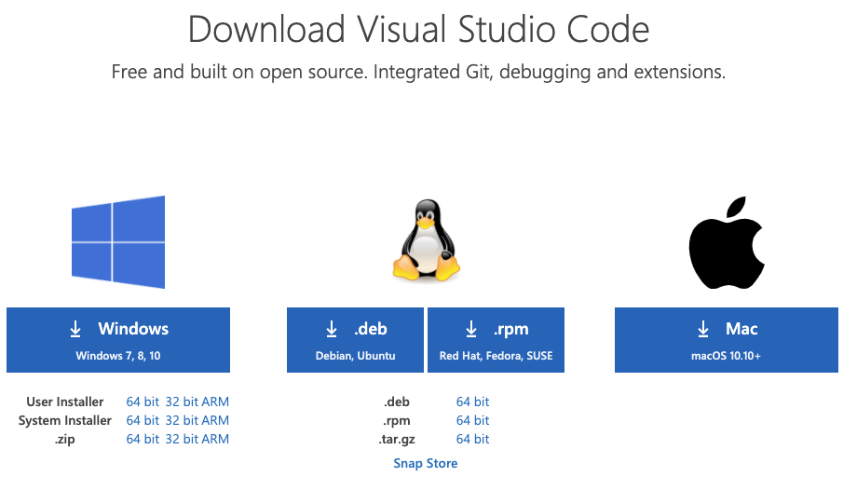Viewport: 857px width, 504px height.
Task: Click the "System Installer" row label
Action: tap(65, 420)
